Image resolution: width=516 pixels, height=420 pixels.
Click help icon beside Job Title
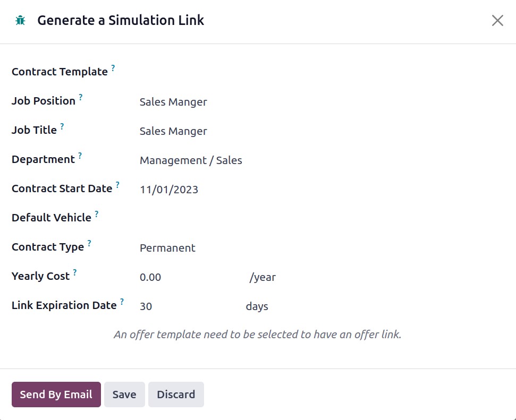tap(62, 126)
